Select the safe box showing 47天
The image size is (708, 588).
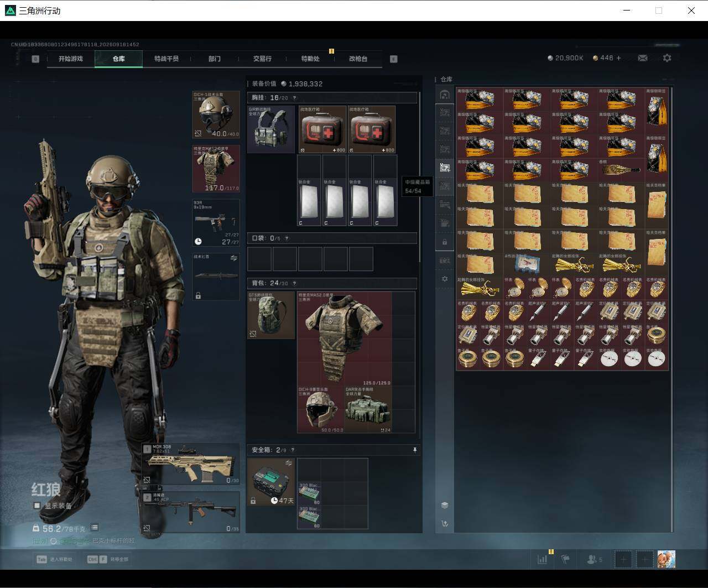271,482
